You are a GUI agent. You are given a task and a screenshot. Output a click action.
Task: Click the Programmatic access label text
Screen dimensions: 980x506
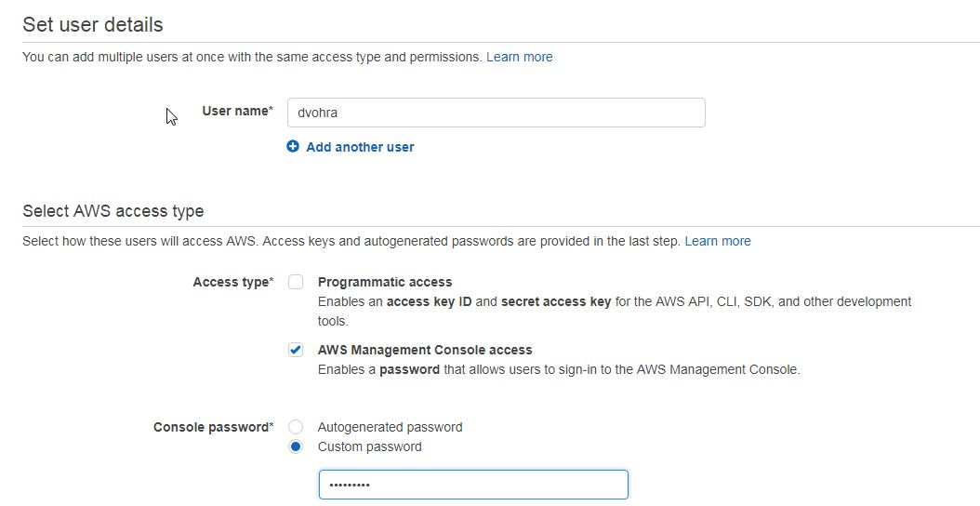pos(385,282)
